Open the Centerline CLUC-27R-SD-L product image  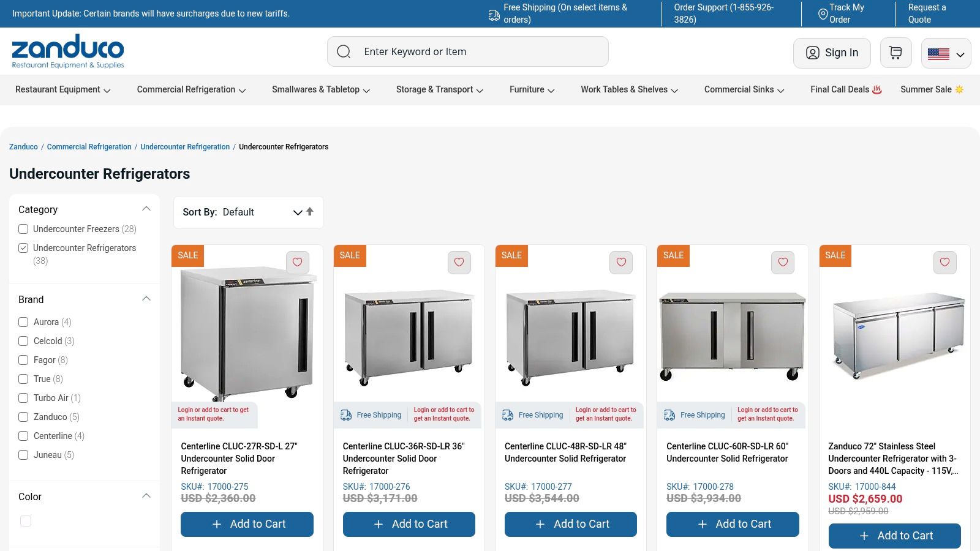[247, 334]
